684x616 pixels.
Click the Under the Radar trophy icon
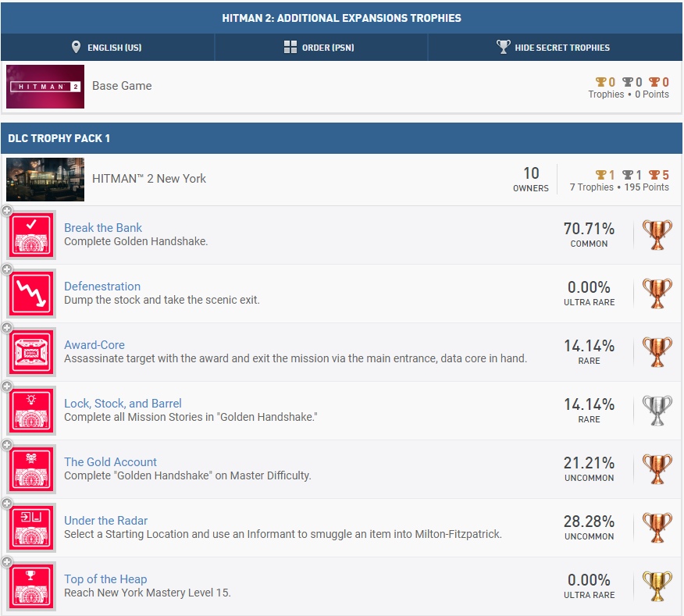pos(31,528)
